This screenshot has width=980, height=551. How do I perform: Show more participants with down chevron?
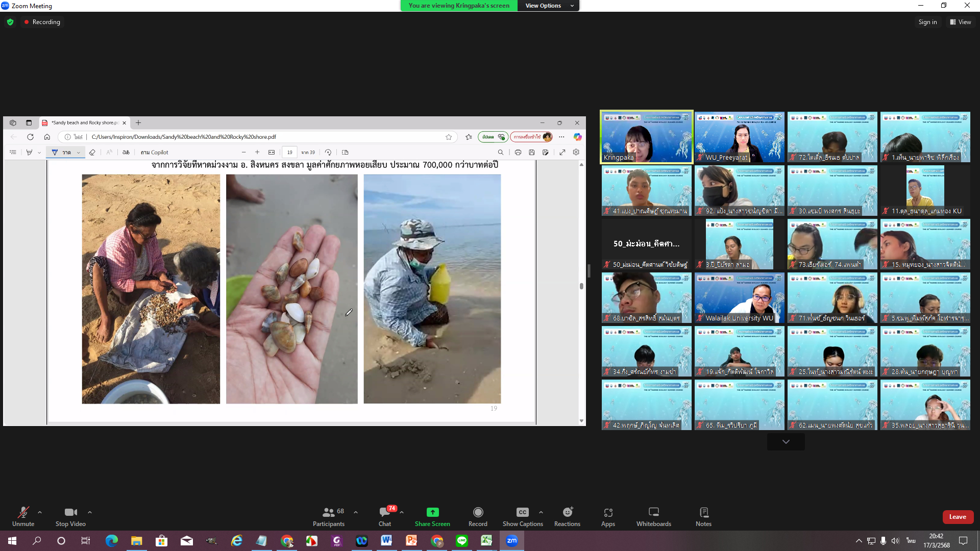coord(786,442)
